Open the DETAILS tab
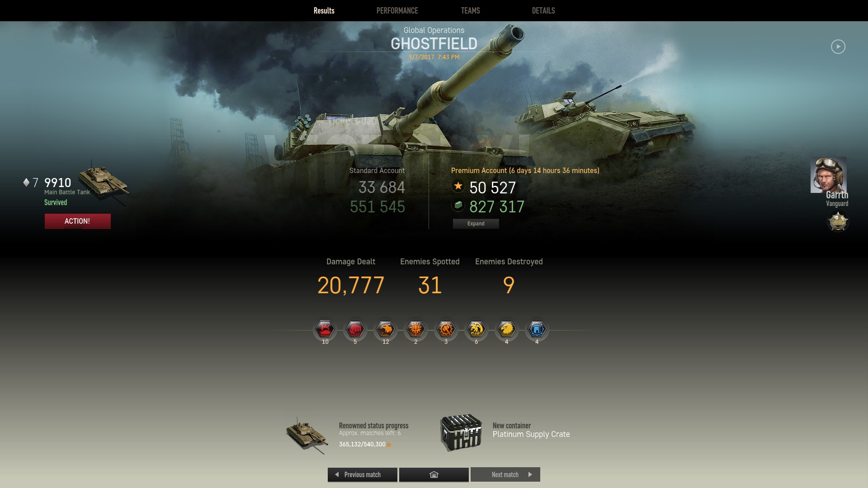 point(543,10)
